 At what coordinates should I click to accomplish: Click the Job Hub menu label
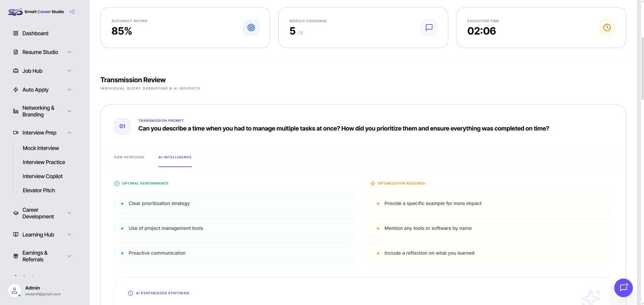(x=32, y=71)
